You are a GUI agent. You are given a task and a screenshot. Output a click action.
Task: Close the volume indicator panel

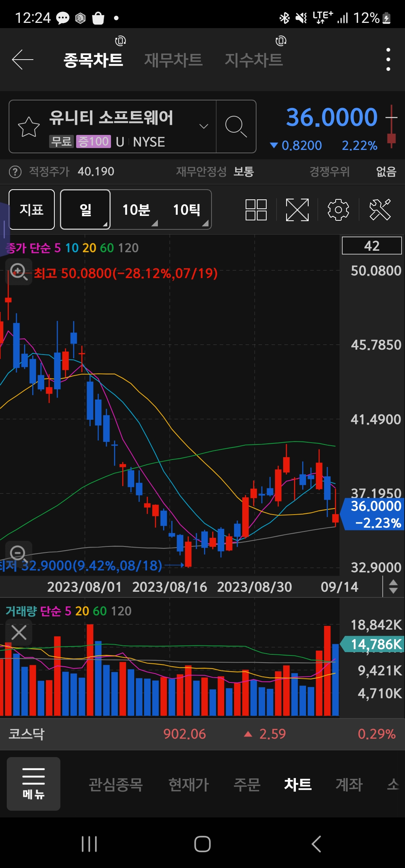click(19, 633)
